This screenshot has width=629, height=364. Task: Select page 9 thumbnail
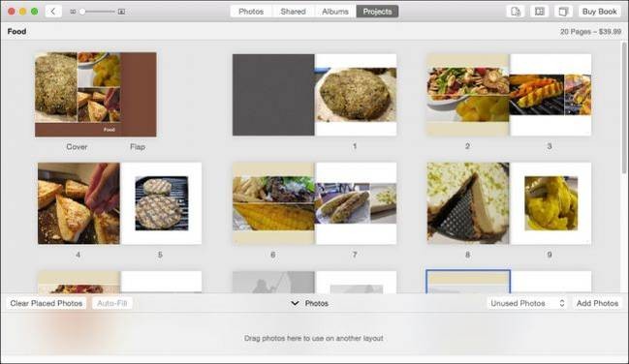click(x=550, y=203)
